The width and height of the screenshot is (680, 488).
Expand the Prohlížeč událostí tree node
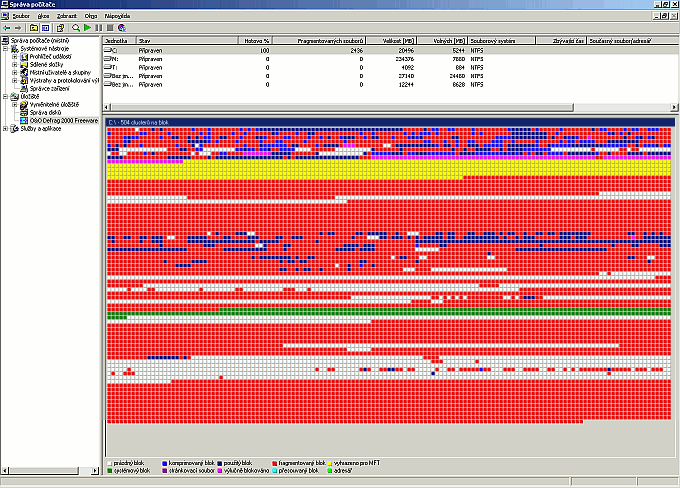point(14,56)
